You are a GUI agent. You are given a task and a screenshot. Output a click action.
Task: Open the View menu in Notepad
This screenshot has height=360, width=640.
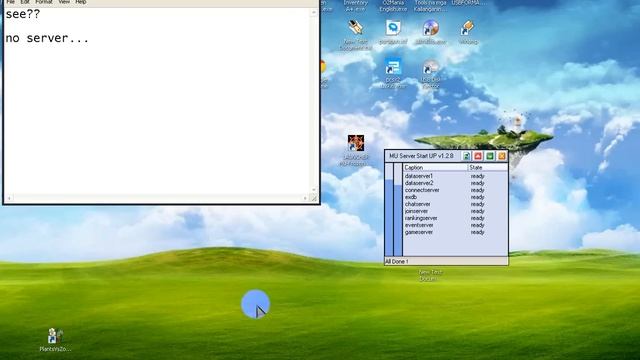64,2
